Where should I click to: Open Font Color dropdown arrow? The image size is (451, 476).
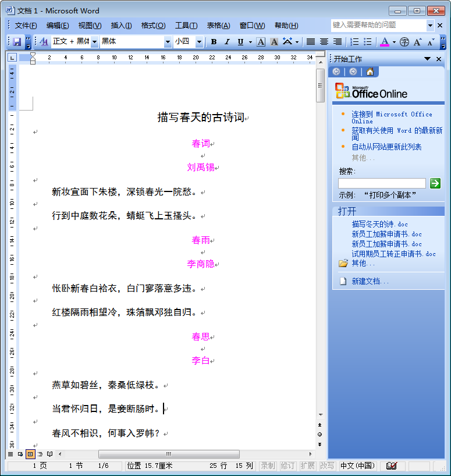click(x=394, y=42)
